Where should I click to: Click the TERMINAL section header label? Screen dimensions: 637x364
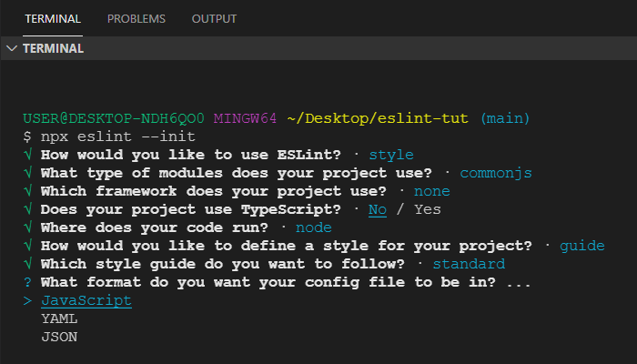coord(53,48)
